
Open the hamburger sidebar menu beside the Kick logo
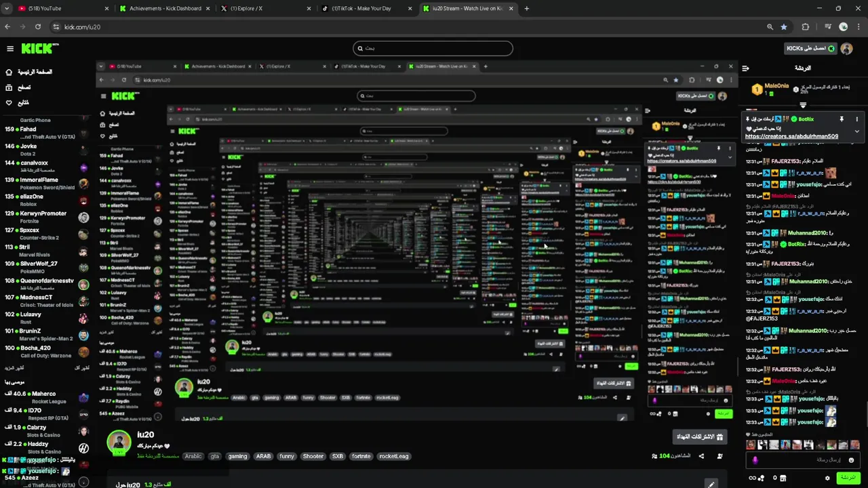point(10,49)
